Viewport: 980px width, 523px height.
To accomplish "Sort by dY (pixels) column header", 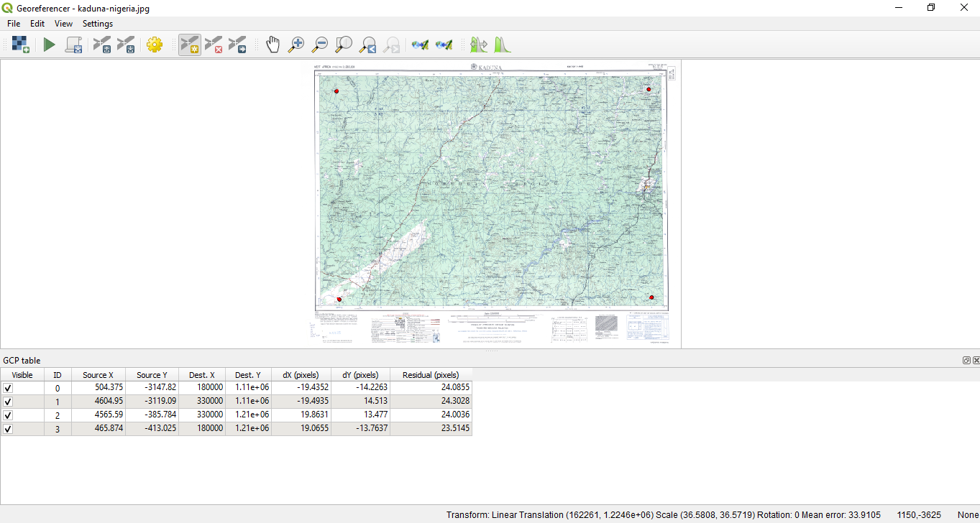I will coord(360,375).
